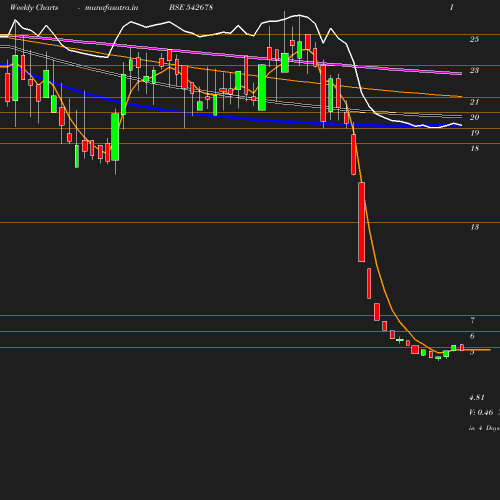Screen dimensions: 500x500
Task: Click the price axis label '18'
Action: click(474, 149)
